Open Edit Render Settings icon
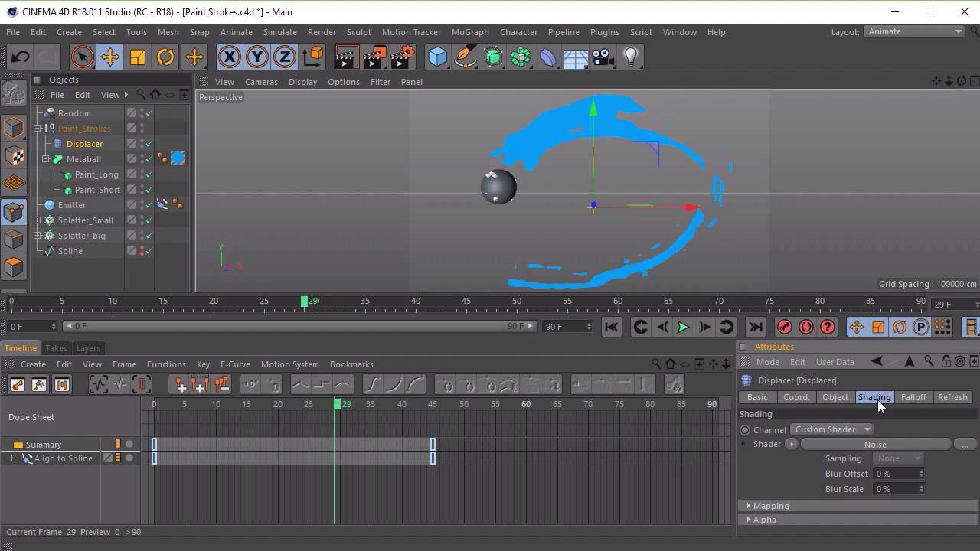 pos(402,57)
